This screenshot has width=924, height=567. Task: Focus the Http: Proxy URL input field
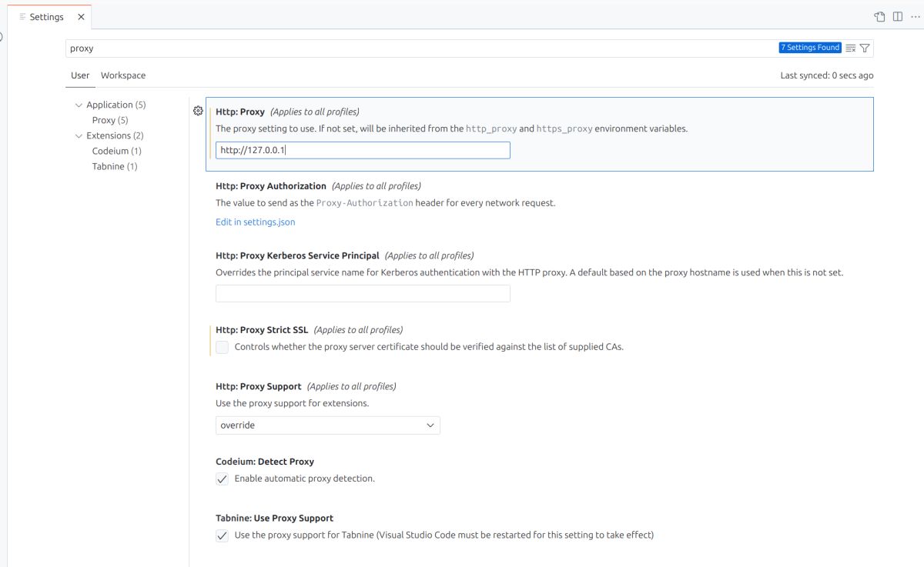click(x=363, y=151)
